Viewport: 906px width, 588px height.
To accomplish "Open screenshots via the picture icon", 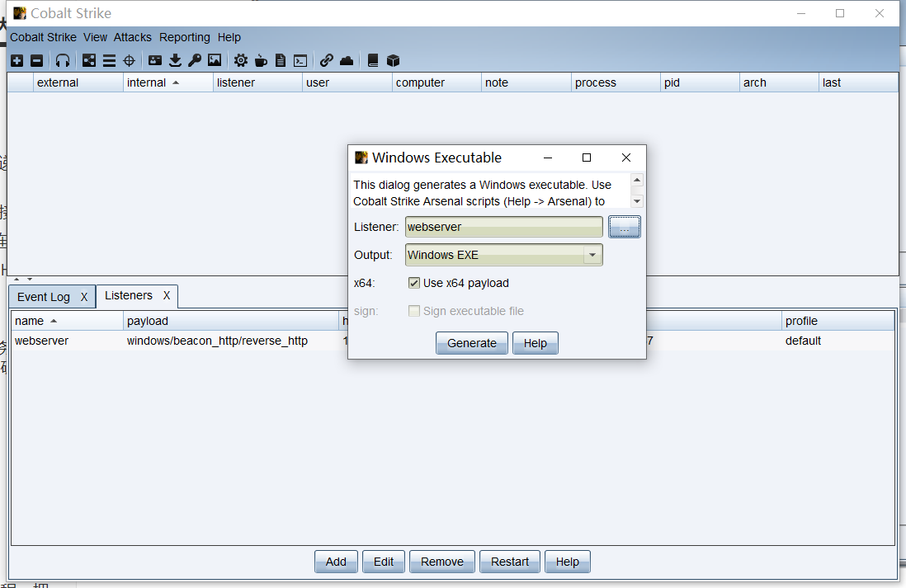I will (x=215, y=60).
